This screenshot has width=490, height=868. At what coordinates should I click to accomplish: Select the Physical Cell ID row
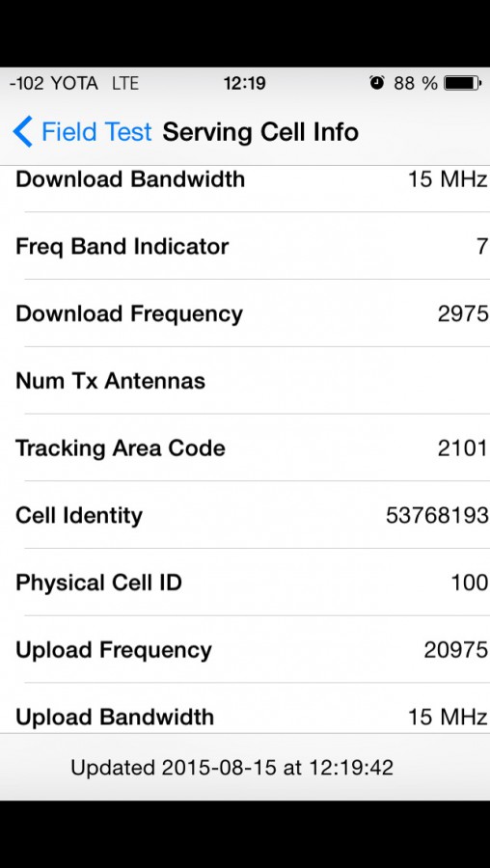[245, 582]
